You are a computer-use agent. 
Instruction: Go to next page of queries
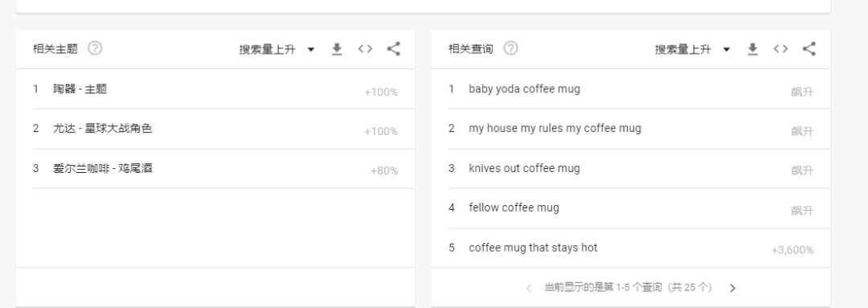coord(733,288)
